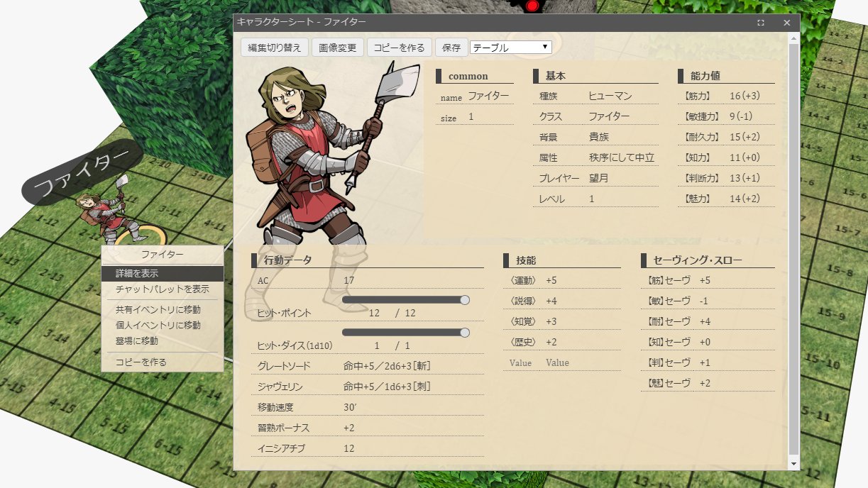
Task: Select 詳細を表示 in context menu
Action: (163, 273)
